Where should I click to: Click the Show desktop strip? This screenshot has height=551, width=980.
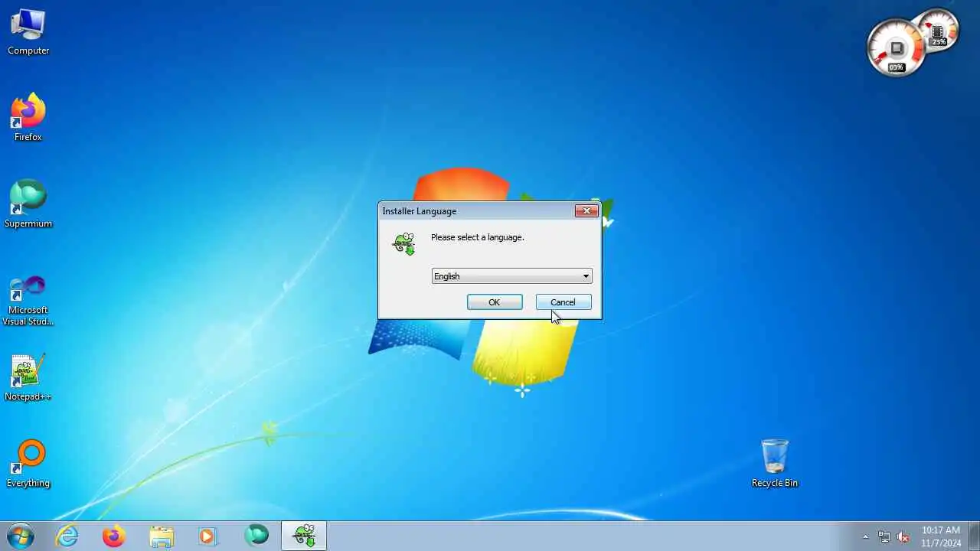click(974, 536)
